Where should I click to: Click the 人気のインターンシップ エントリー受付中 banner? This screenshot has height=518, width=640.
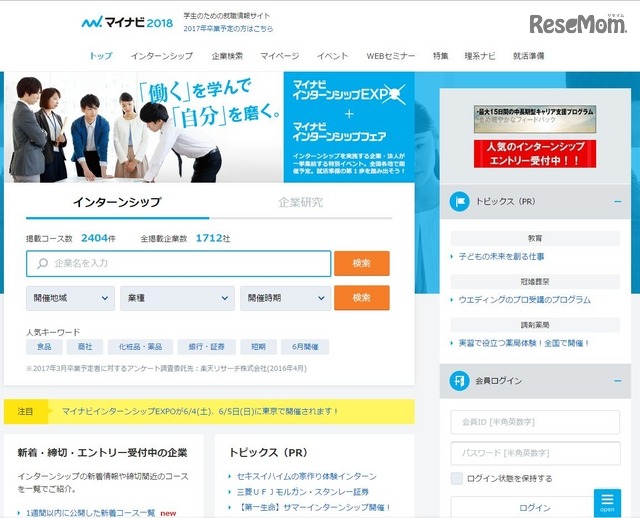[535, 154]
